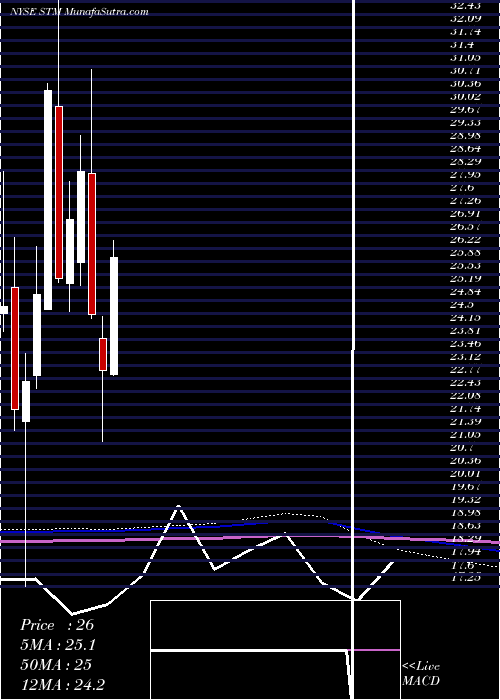Select the 22.43 price axis label
The image size is (500, 700).
click(x=466, y=383)
